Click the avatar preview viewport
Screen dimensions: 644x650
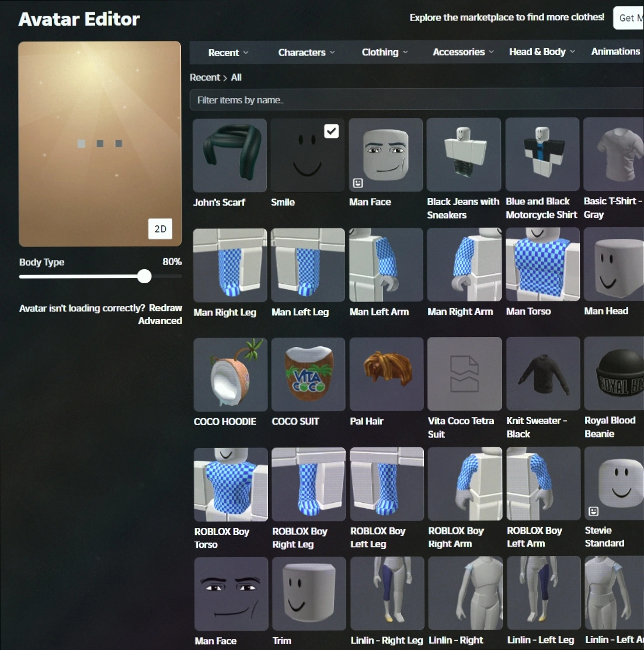100,144
